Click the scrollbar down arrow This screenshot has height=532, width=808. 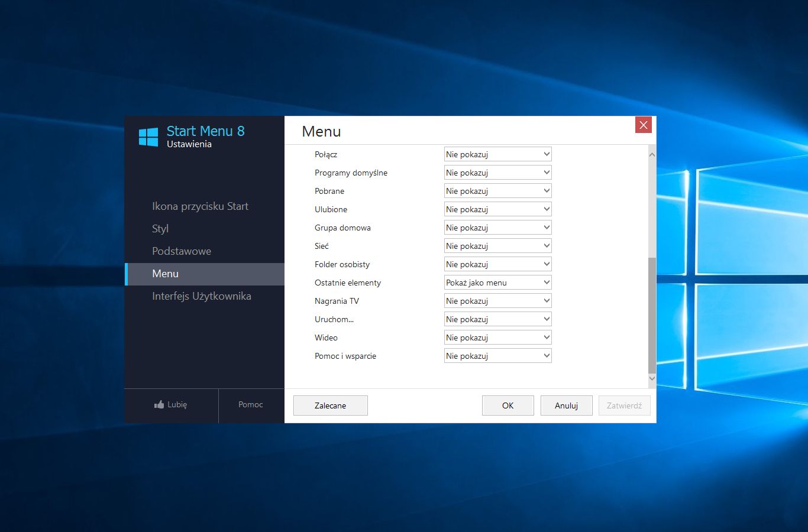[652, 378]
